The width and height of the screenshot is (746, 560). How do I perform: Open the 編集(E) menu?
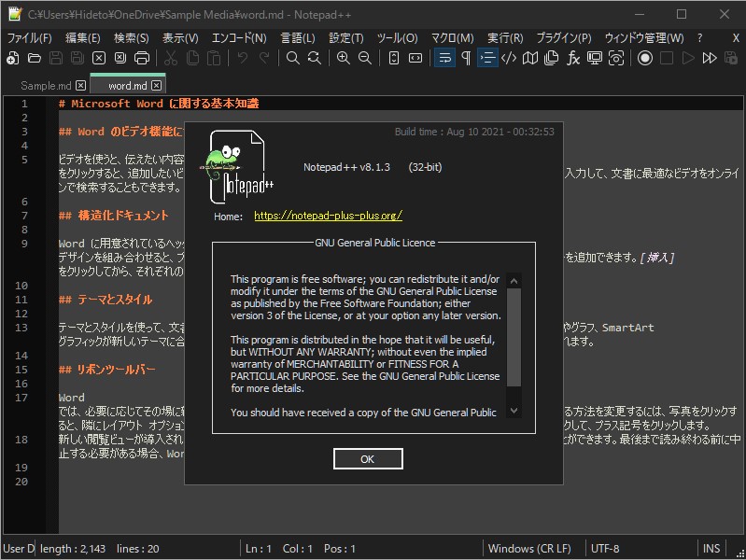coord(83,38)
